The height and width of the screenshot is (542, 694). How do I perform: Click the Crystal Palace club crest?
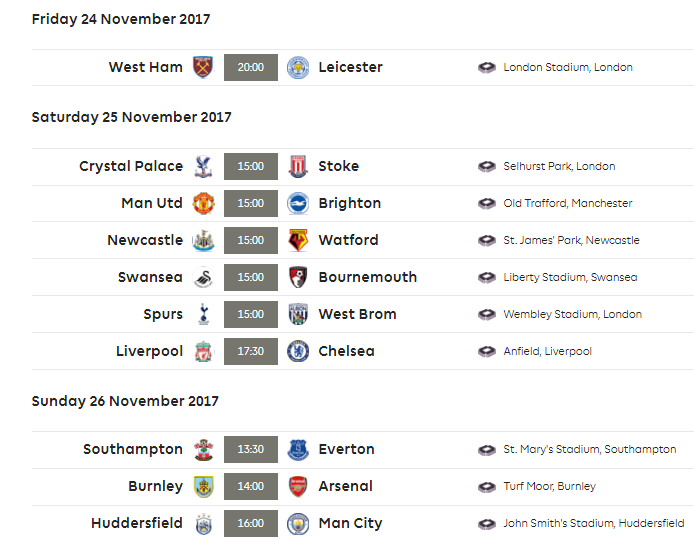pos(203,166)
